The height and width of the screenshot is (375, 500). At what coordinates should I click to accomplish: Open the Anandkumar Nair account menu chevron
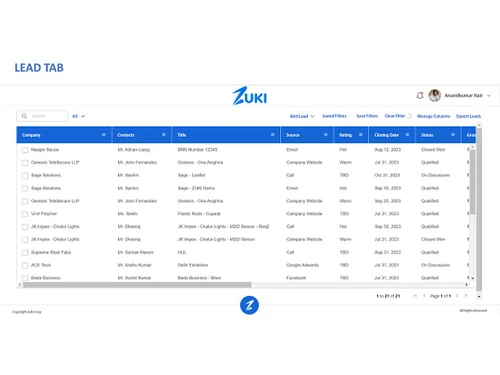tap(489, 96)
